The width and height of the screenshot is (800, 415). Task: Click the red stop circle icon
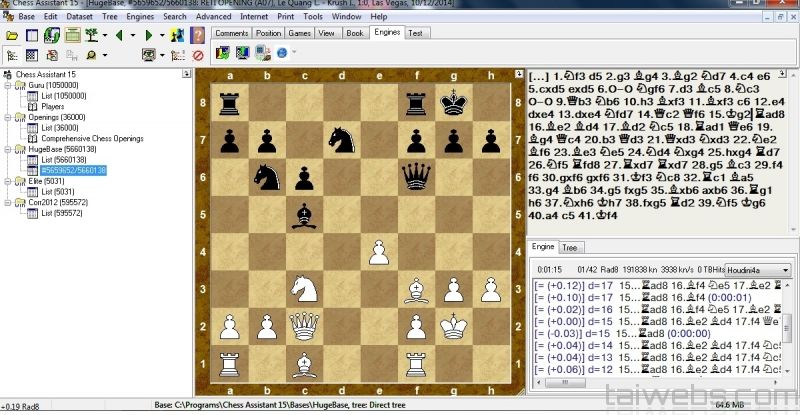[198, 55]
